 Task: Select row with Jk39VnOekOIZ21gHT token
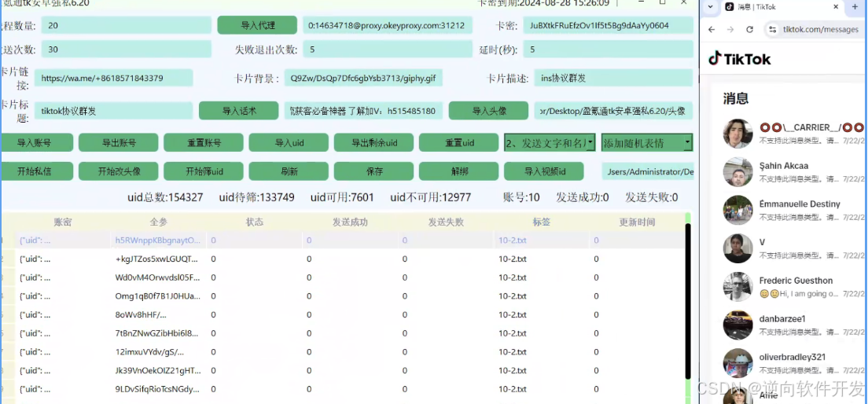click(x=344, y=370)
